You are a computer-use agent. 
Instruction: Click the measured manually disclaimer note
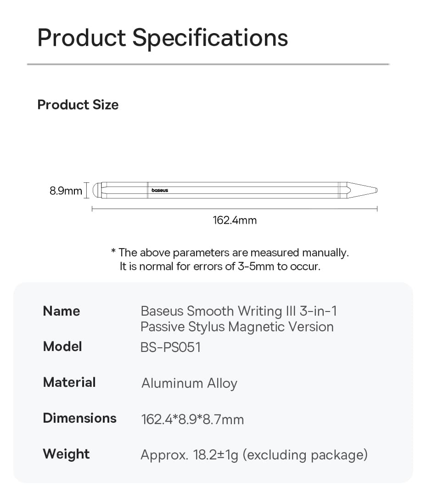230,252
